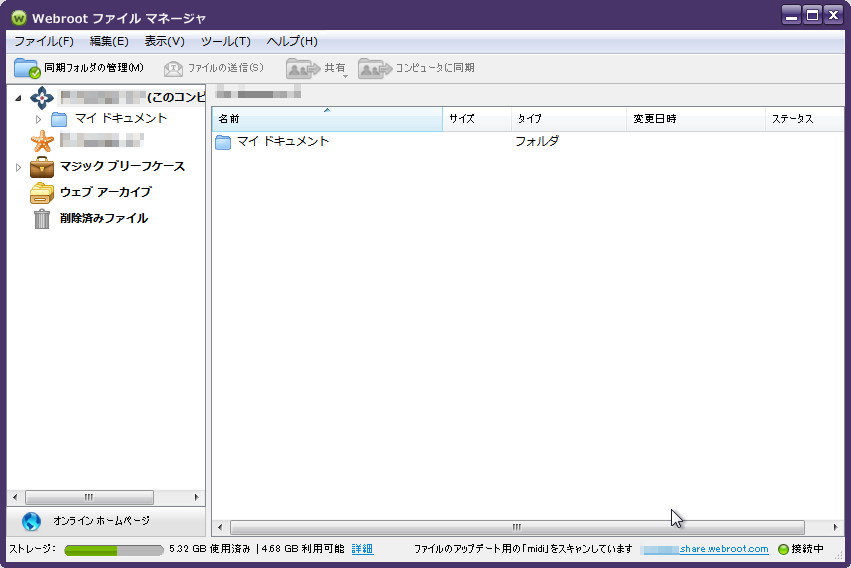Viewport: 851px width, 568px height.
Task: Open the share.webroot.com link
Action: [724, 549]
